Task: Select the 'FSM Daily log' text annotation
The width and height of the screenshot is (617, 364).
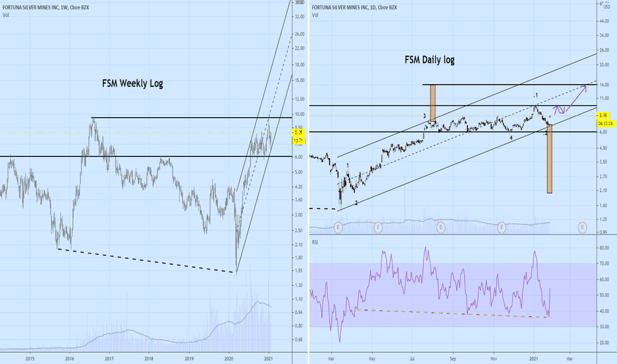Action: pos(430,60)
